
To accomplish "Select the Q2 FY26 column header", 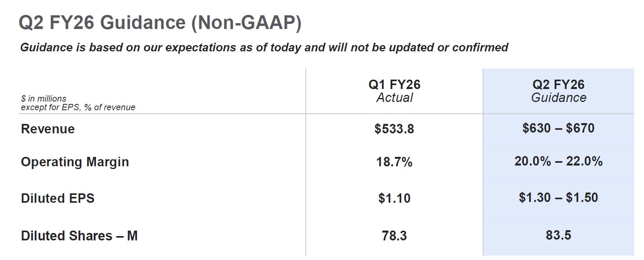I will tap(558, 84).
